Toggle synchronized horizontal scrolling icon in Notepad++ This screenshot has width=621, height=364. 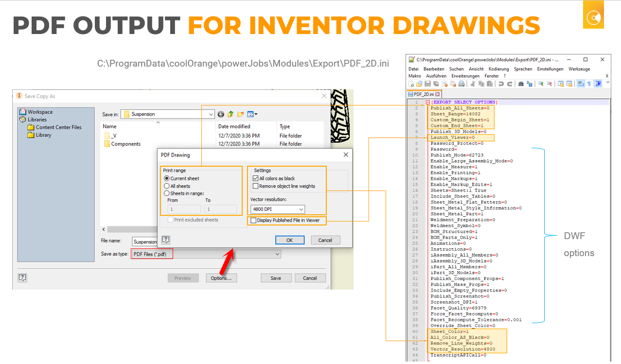click(569, 84)
